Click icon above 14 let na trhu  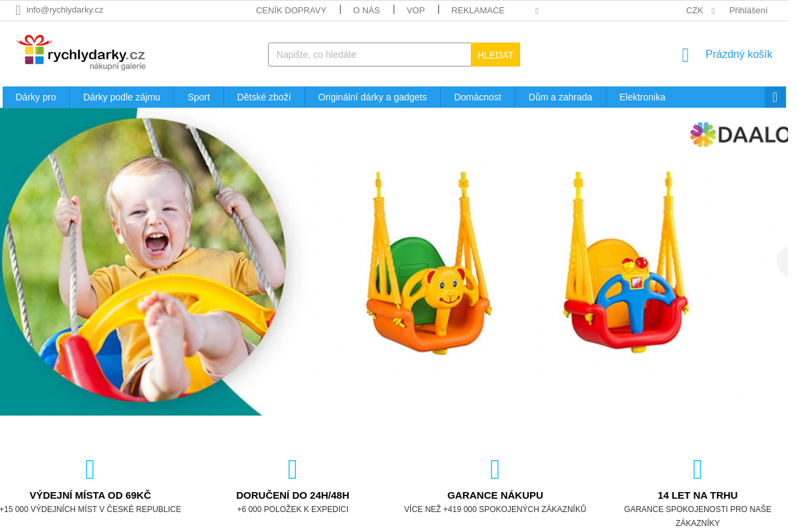point(698,469)
